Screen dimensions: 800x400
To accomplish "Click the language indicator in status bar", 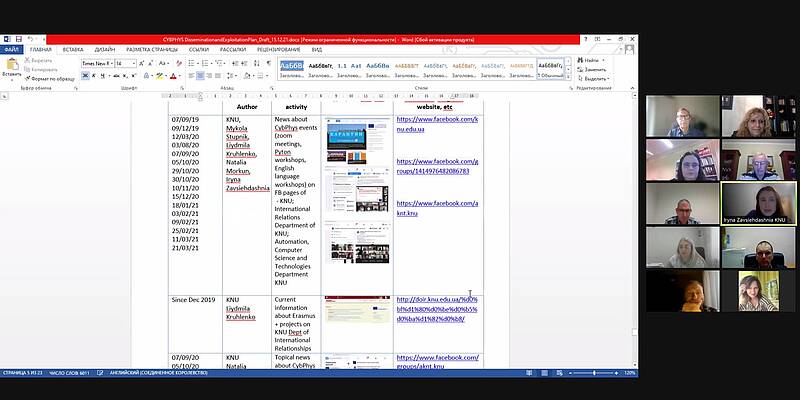I will click(158, 373).
